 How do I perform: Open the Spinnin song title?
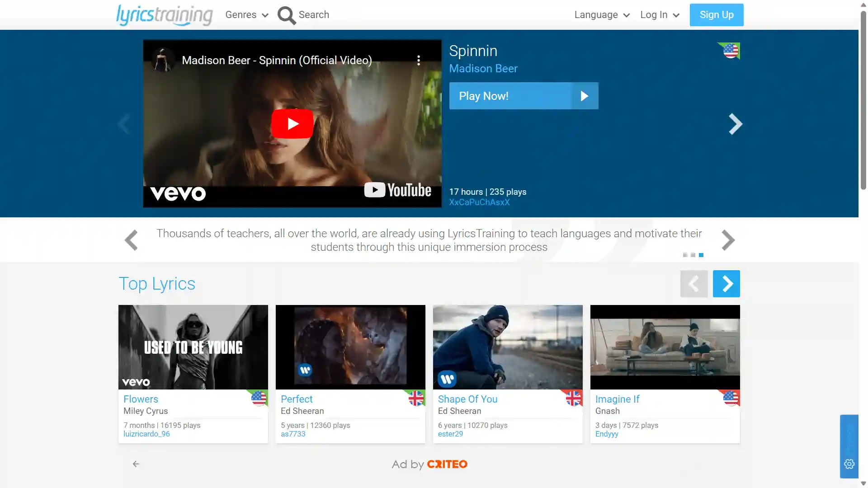tap(473, 51)
